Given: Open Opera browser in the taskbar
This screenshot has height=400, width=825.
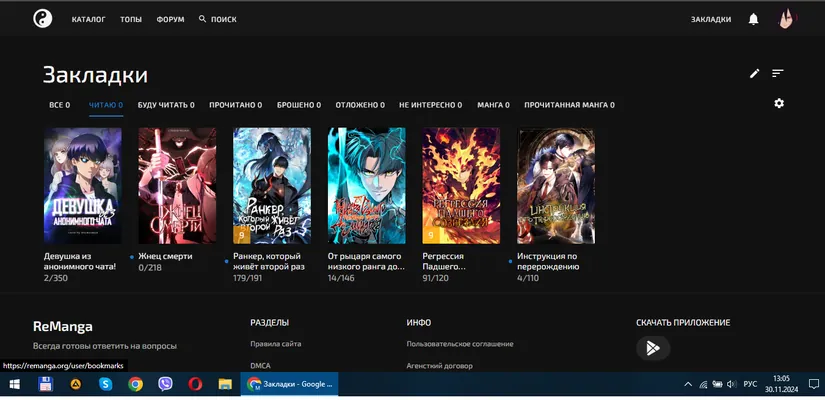Looking at the screenshot, I should (195, 384).
